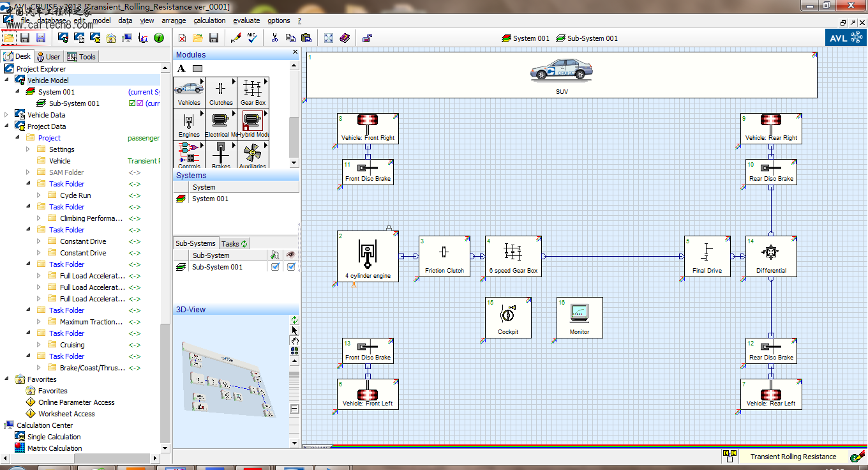Select the Clutches module icon
The width and height of the screenshot is (868, 470).
coord(221,92)
